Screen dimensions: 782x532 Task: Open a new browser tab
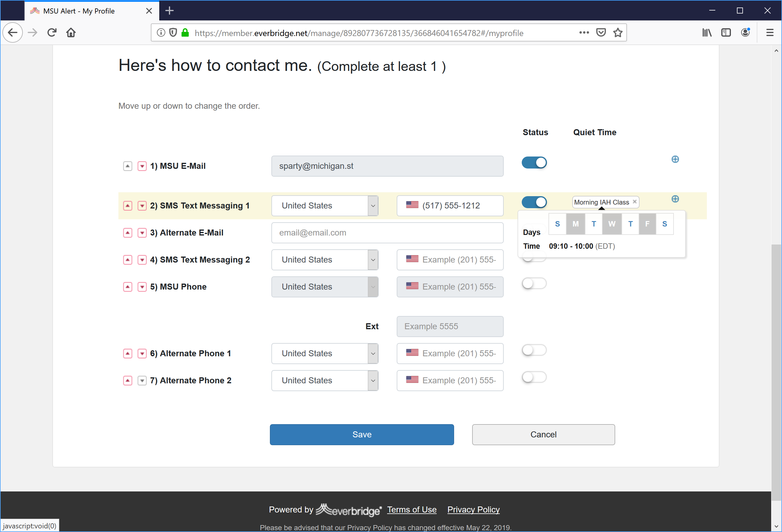[x=170, y=11]
